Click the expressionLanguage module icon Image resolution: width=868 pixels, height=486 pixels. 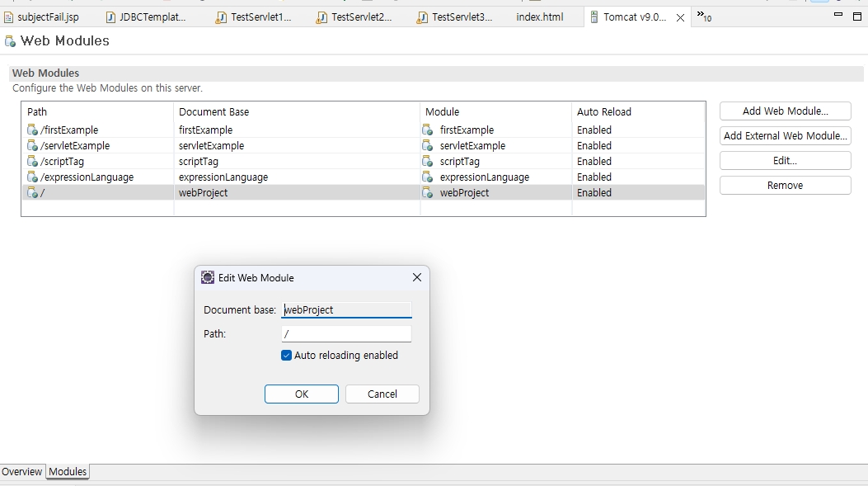(x=427, y=177)
